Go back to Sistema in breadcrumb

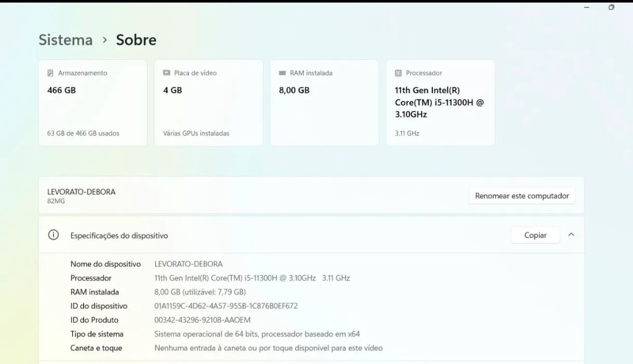point(65,40)
